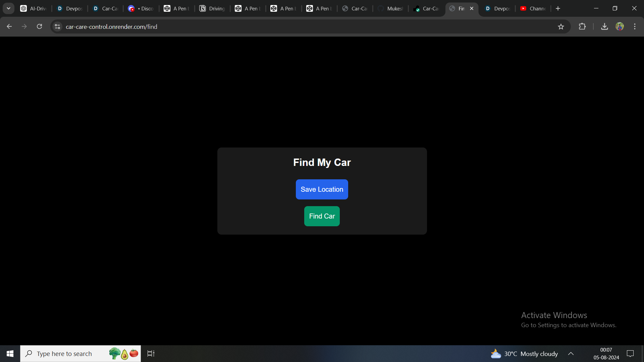644x362 pixels.
Task: Open the Windows Start menu
Action: pyautogui.click(x=10, y=354)
